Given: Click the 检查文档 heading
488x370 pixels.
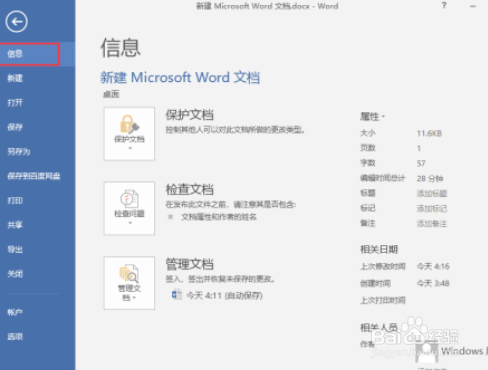Looking at the screenshot, I should coord(190,189).
